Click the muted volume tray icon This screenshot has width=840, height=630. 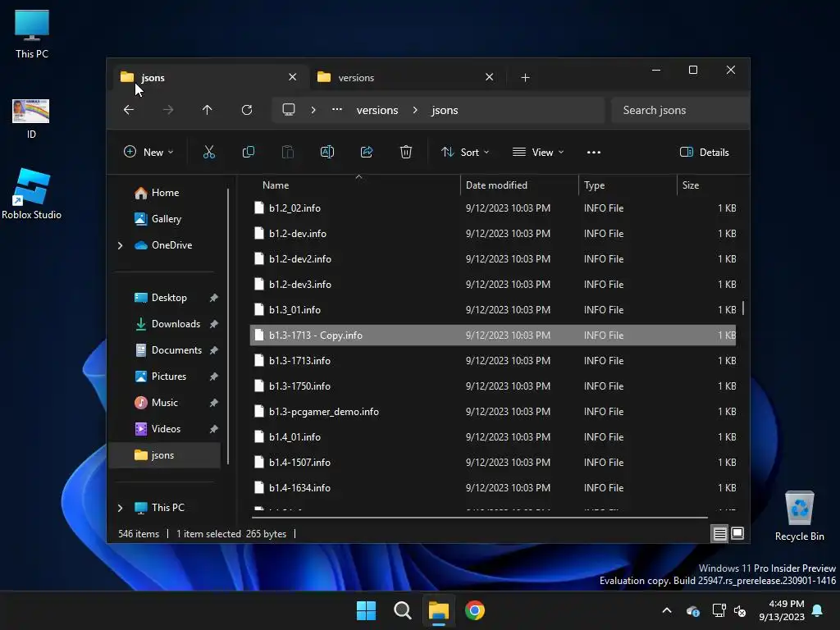tap(740, 610)
